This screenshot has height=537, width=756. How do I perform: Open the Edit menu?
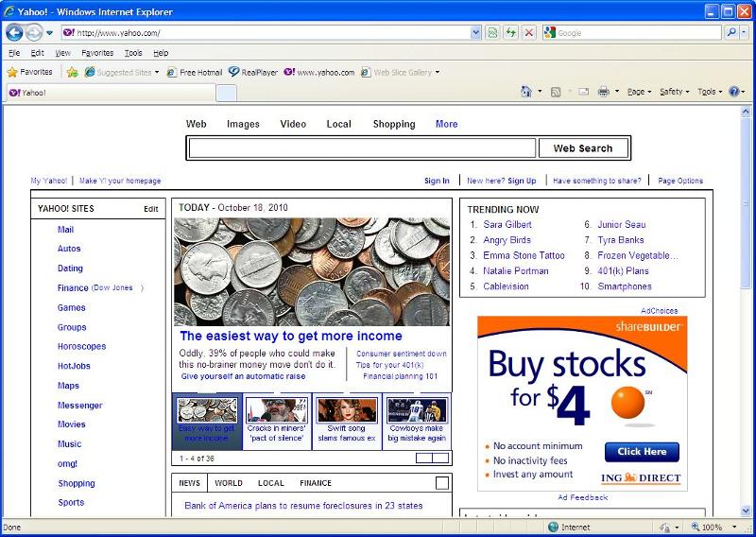point(37,53)
